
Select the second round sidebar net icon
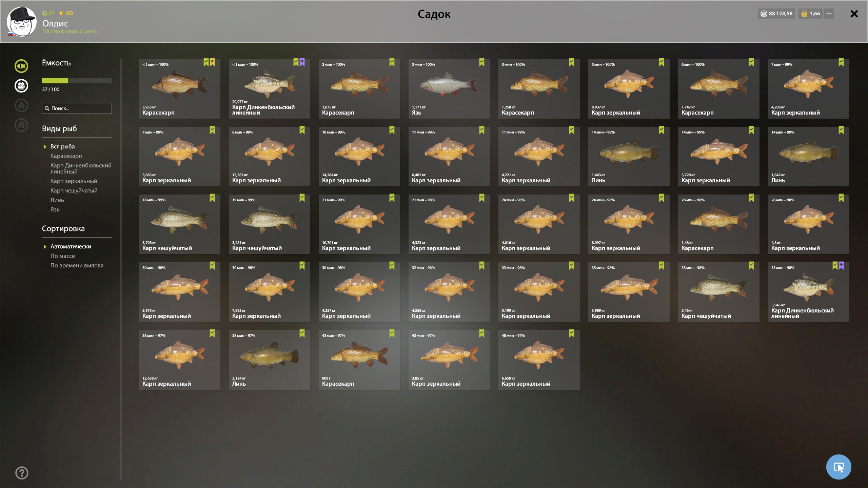coord(21,86)
